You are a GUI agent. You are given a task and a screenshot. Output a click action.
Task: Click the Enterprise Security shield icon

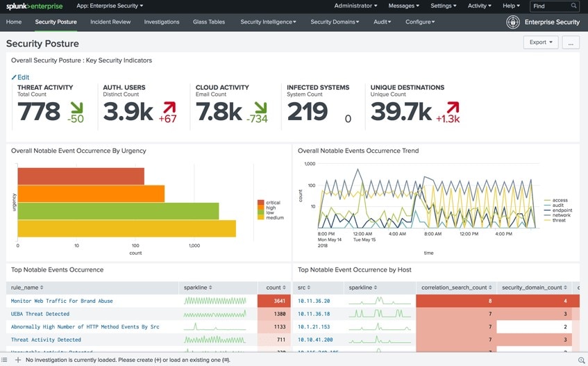tap(512, 22)
